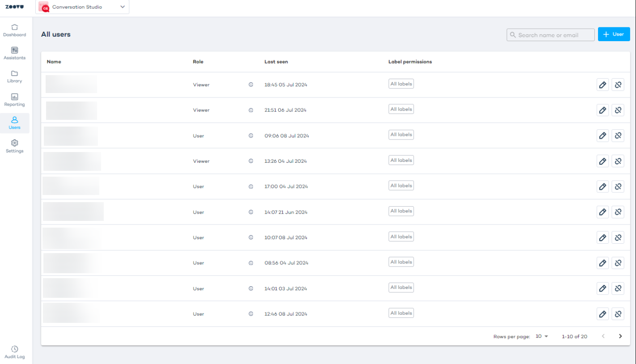The image size is (636, 364).
Task: Edit the user last seen 17:00 04 Jul 2024
Action: (x=603, y=187)
